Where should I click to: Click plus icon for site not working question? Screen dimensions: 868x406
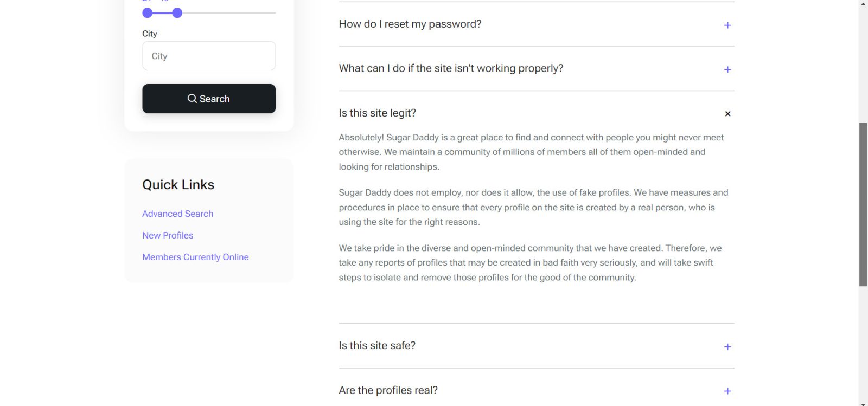click(727, 70)
